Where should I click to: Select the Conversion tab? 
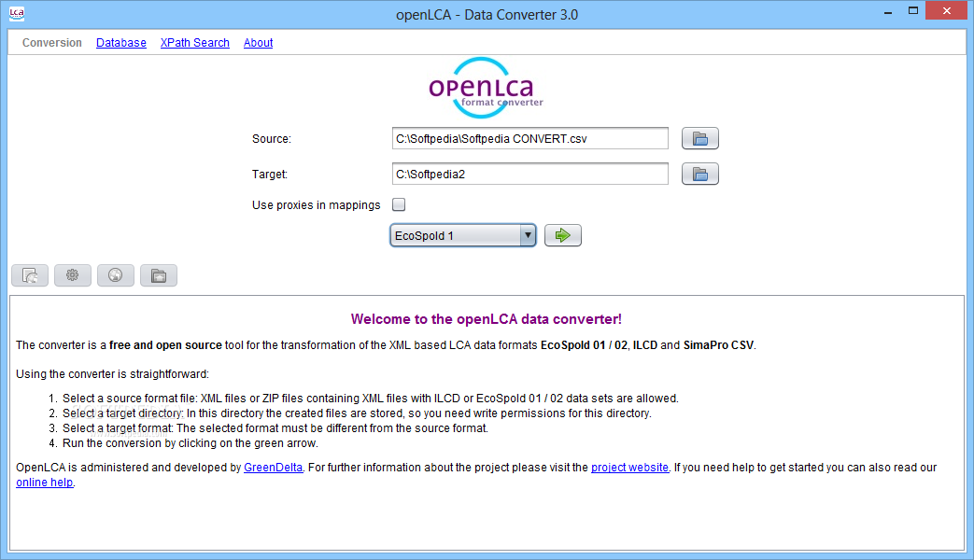point(52,43)
